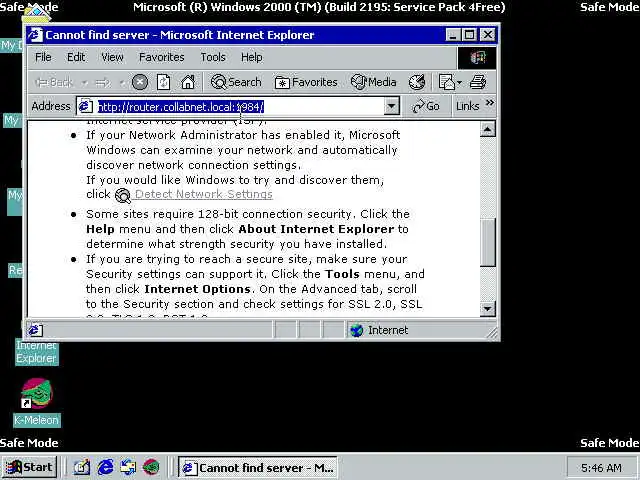The width and height of the screenshot is (640, 480).
Task: Open the File menu
Action: (43, 57)
